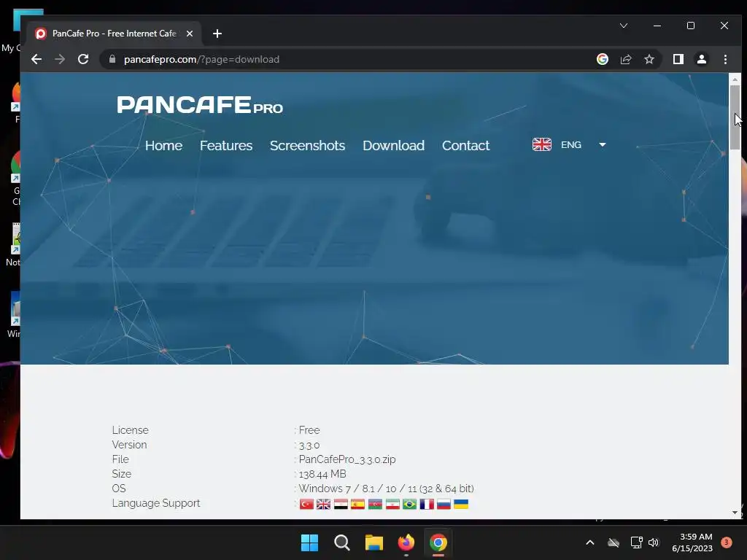Click the page vertical scrollbar thumb
The width and height of the screenshot is (747, 560).
(735, 117)
